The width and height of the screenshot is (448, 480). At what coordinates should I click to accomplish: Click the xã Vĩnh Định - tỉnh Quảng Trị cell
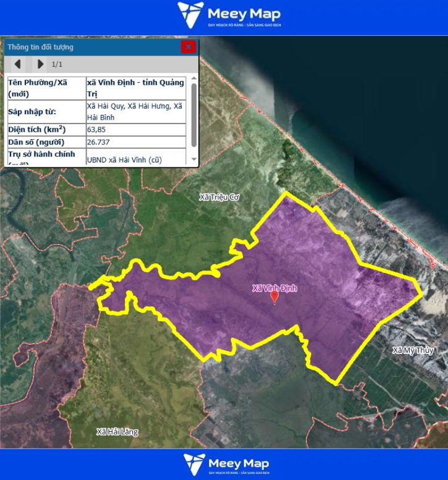(136, 88)
